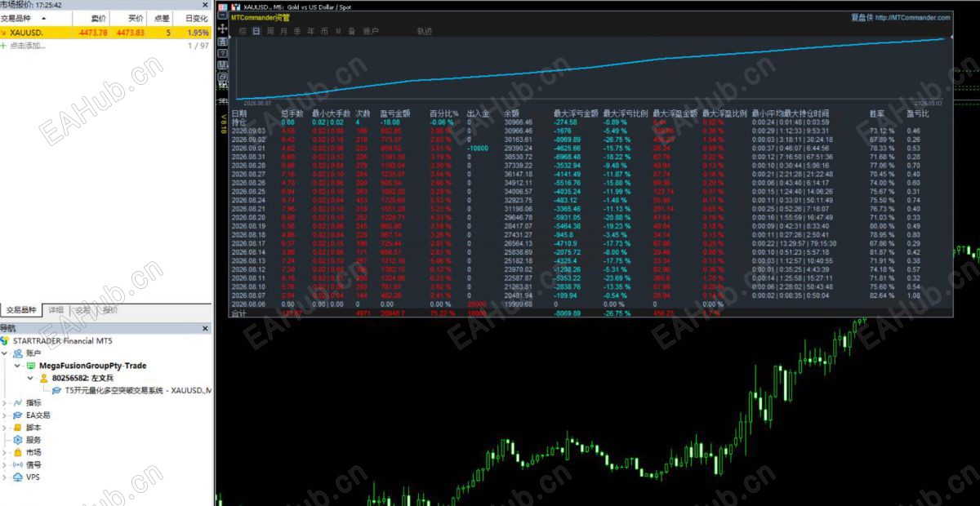This screenshot has height=506, width=980.
Task: Select the 周 weekly period tab
Action: (x=270, y=32)
